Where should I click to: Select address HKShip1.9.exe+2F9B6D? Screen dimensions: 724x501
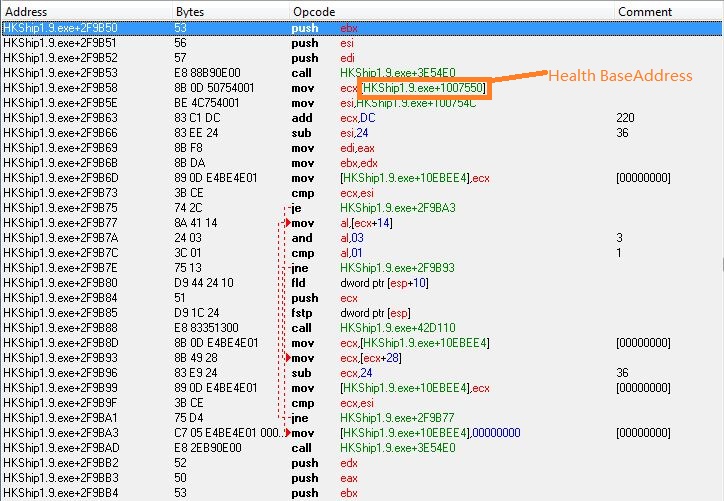click(x=60, y=178)
